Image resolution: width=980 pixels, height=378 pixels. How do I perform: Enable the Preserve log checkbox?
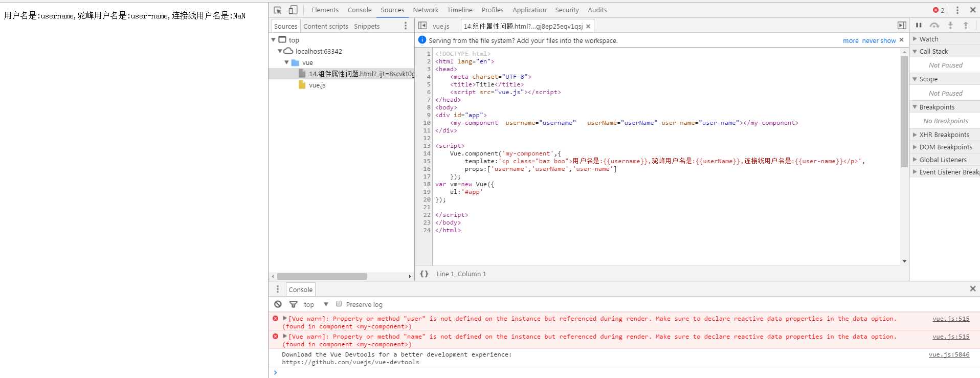click(x=339, y=304)
